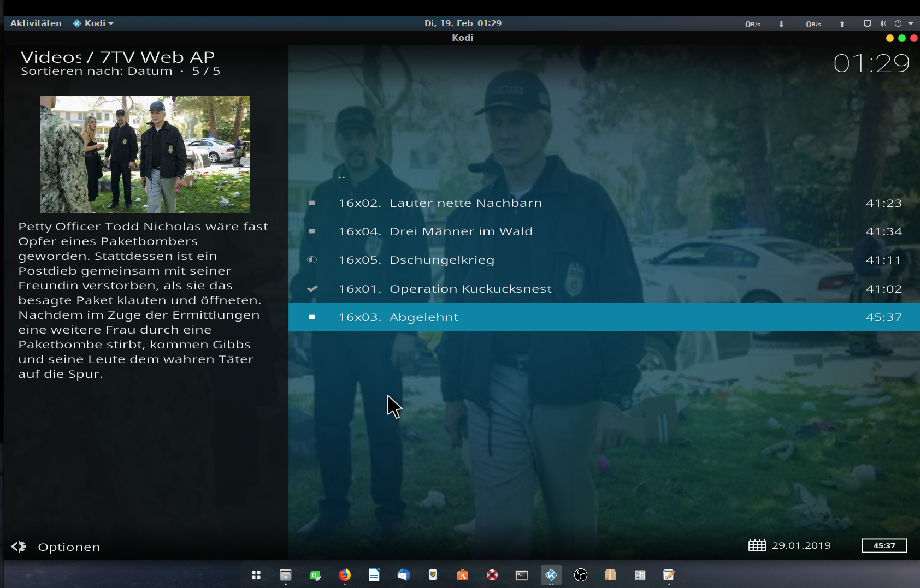920x588 pixels.
Task: Open the Terminal from dock
Action: pyautogui.click(x=522, y=575)
